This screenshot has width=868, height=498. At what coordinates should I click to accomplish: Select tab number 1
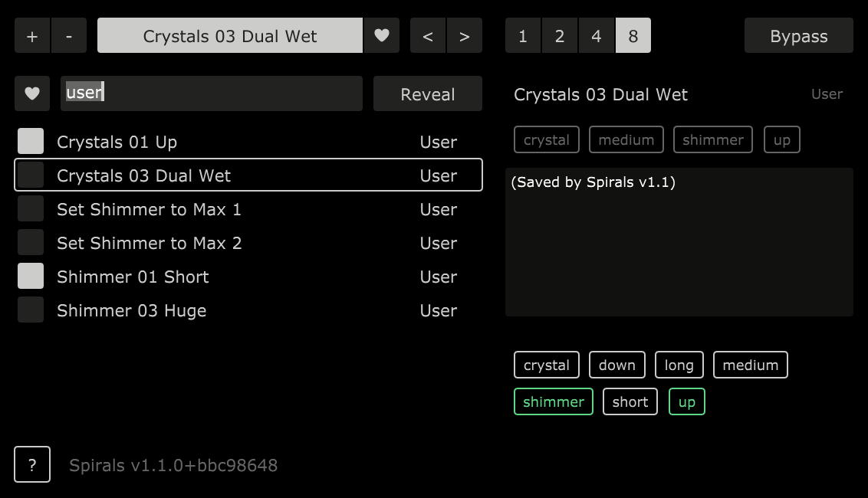pos(523,36)
